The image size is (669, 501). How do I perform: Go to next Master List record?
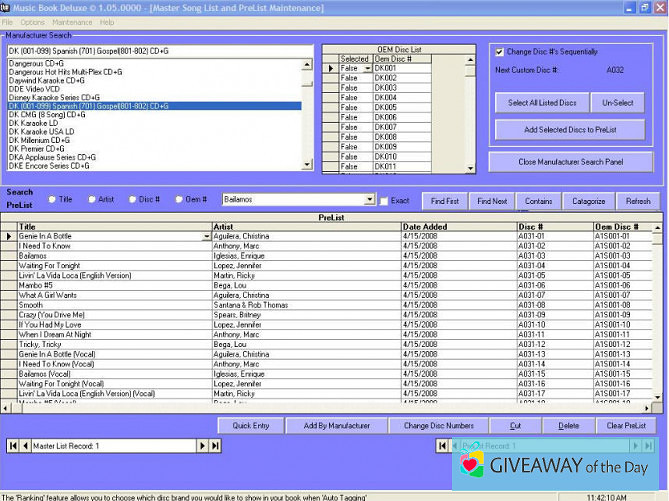[x=201, y=445]
